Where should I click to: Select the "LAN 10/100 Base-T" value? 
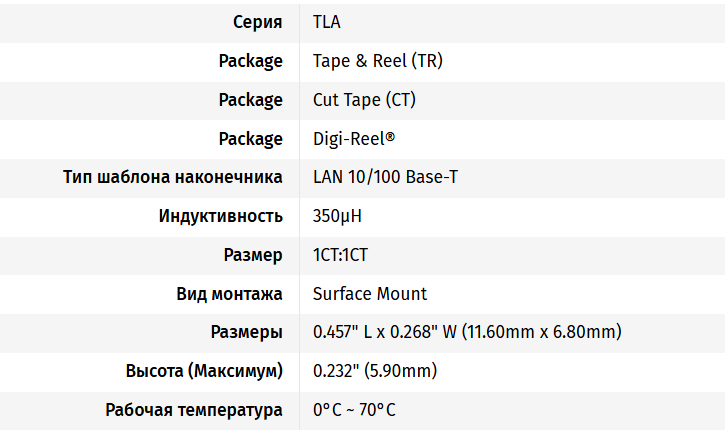click(x=386, y=177)
